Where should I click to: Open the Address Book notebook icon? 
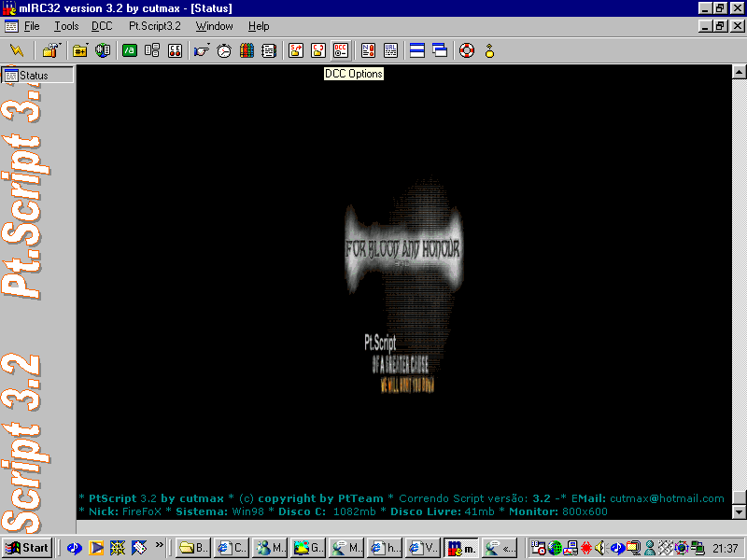coord(269,50)
